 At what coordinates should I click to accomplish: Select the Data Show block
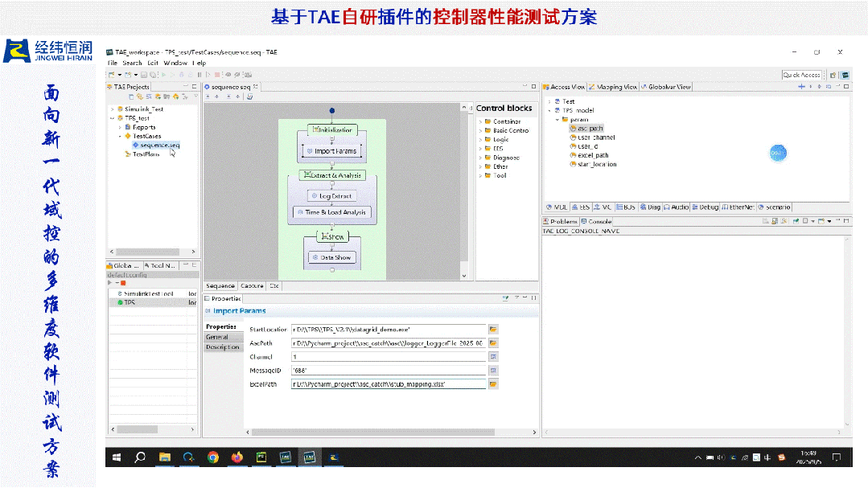click(x=332, y=257)
